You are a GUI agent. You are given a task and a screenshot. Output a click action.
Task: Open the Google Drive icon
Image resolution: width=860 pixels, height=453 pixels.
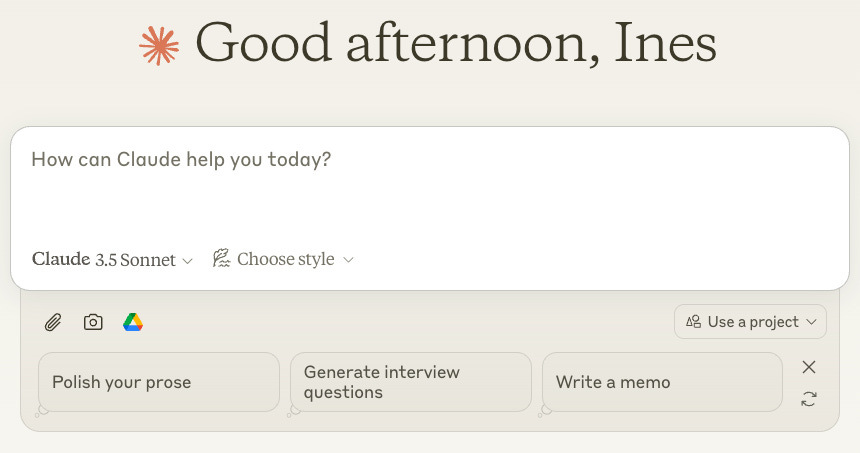coord(133,322)
